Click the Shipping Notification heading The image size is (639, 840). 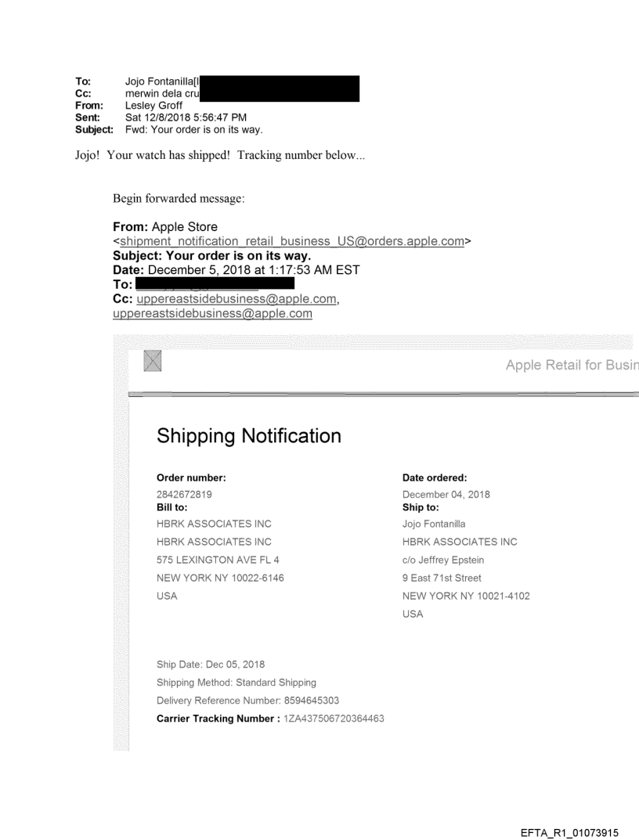pos(248,436)
